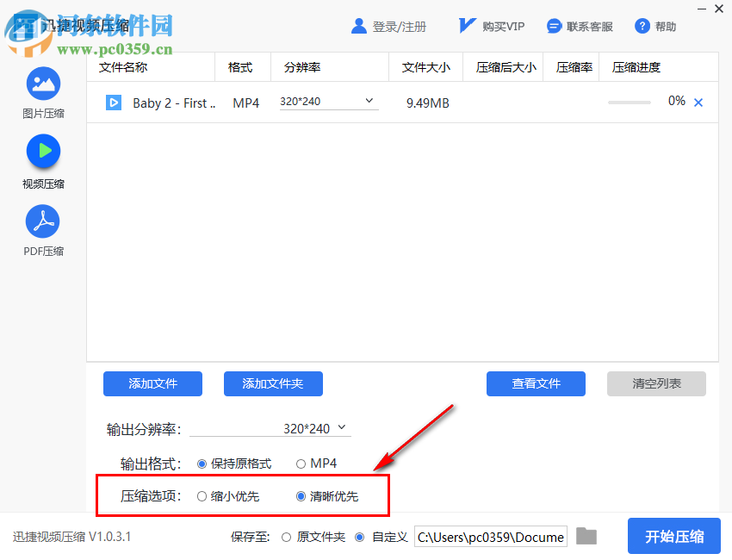This screenshot has height=560, width=732.
Task: Select 原文件夹 as save destination
Action: [x=285, y=537]
